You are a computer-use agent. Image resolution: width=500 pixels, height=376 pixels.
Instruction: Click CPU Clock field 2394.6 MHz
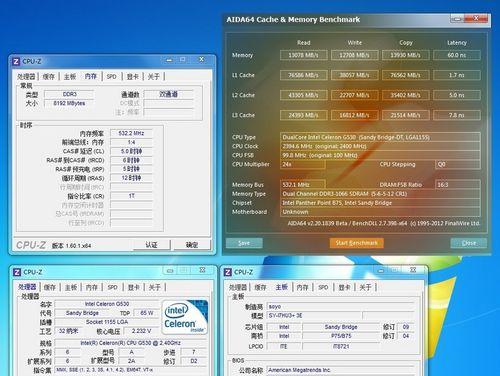point(380,146)
